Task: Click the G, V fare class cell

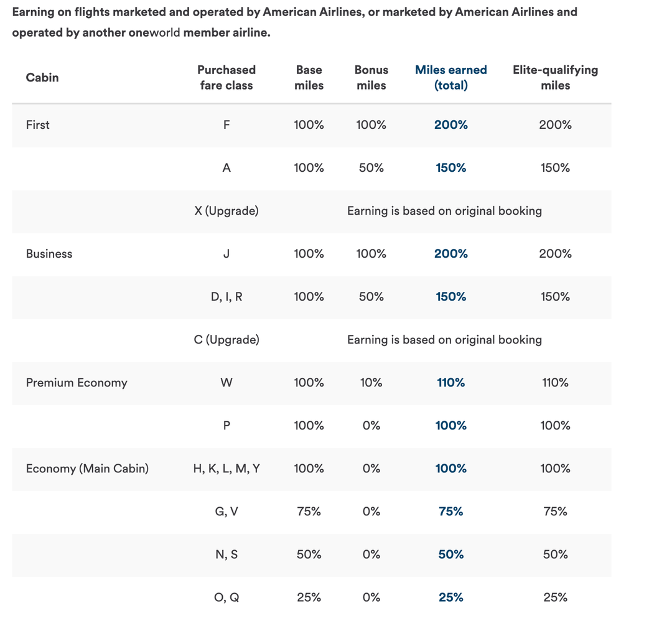Action: 226,512
